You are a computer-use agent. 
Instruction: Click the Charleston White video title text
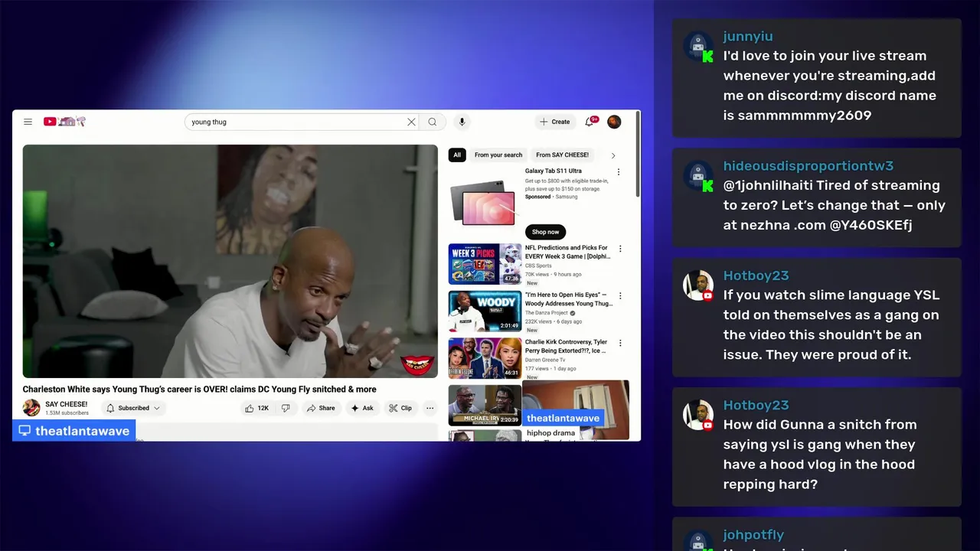pos(199,390)
